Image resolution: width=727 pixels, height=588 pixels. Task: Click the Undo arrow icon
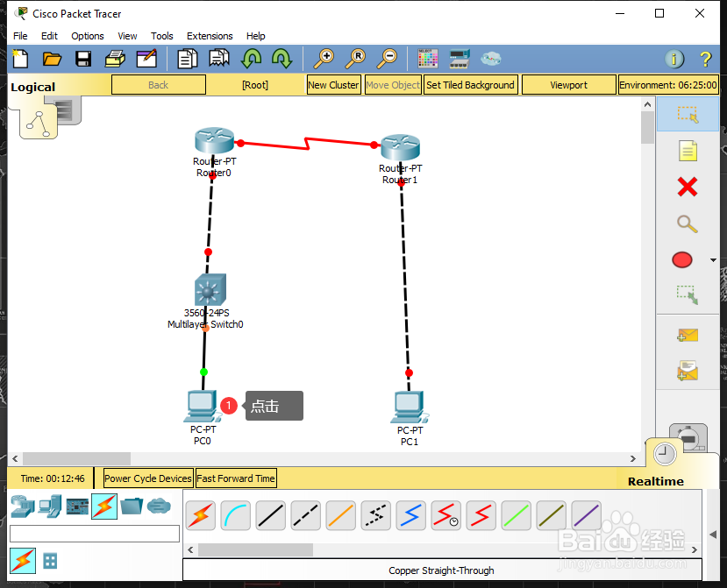point(251,59)
